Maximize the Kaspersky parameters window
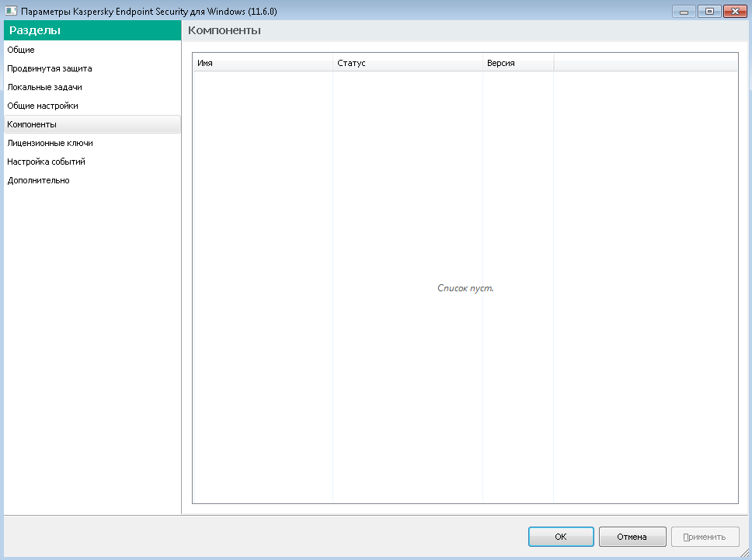Viewport: 752px width, 560px height. (x=708, y=11)
